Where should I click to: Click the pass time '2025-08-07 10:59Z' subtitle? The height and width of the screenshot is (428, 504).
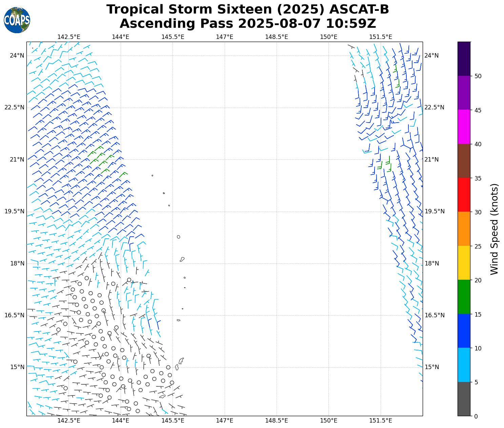click(x=307, y=24)
